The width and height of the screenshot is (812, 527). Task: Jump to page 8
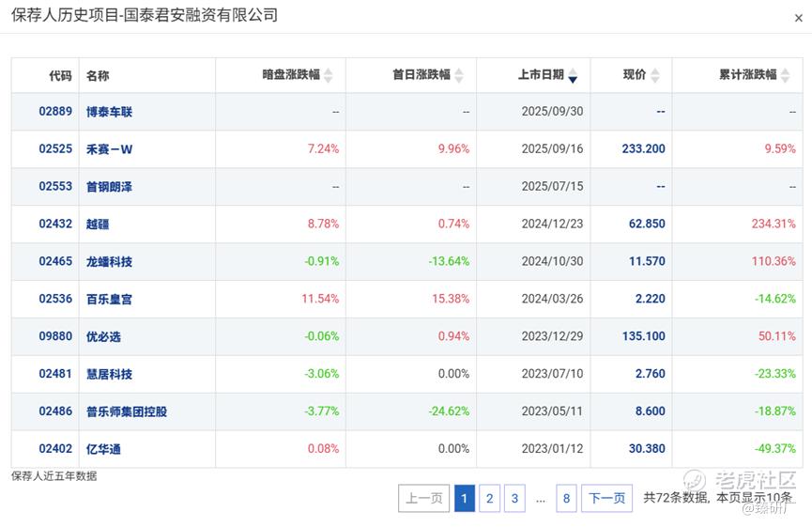pyautogui.click(x=566, y=499)
